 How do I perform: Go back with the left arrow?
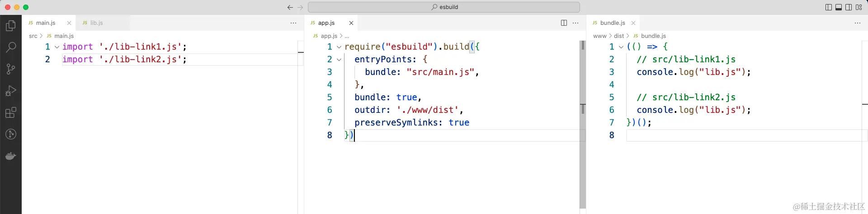(x=290, y=7)
